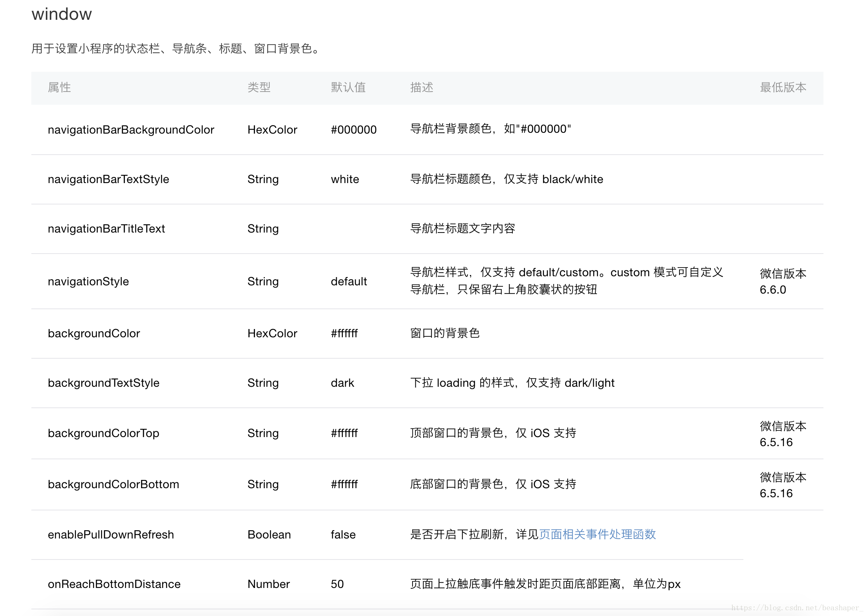The height and width of the screenshot is (616, 868).
Task: Click the 属性 column header
Action: point(59,87)
